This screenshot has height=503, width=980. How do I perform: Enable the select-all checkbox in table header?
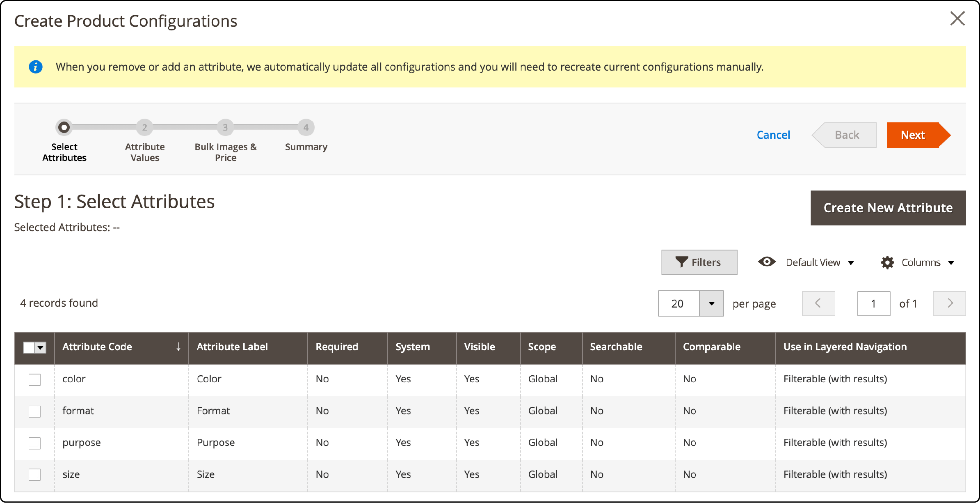point(30,347)
